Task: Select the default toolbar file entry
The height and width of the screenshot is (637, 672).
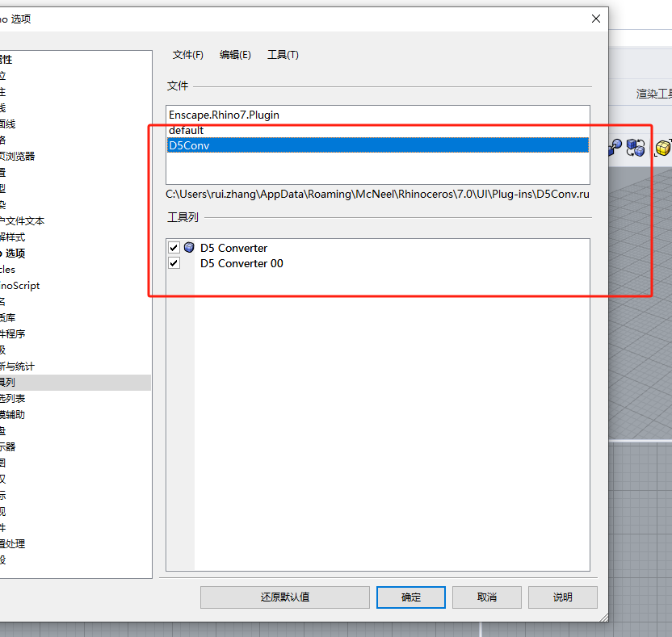Action: pos(377,130)
